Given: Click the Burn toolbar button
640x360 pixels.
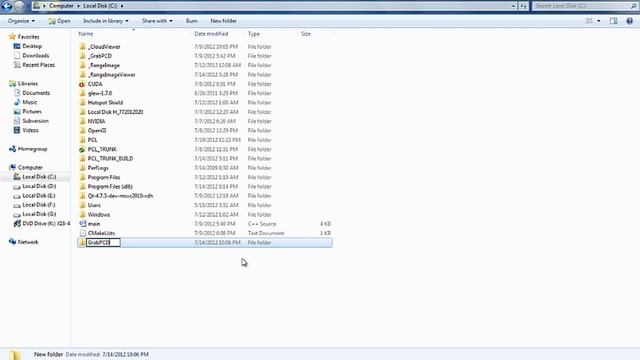Looking at the screenshot, I should click(x=191, y=21).
